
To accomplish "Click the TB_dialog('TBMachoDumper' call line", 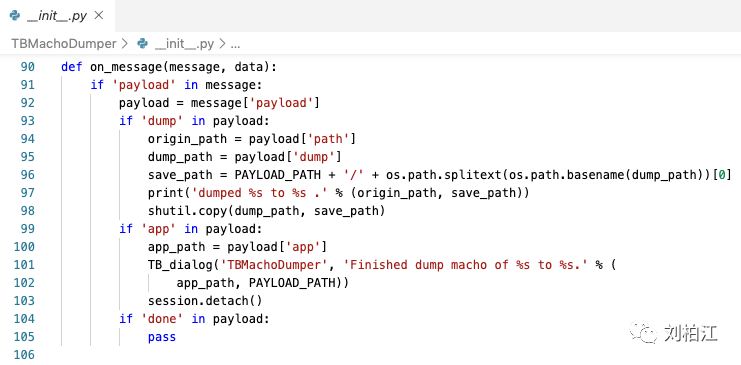I will (x=382, y=265).
